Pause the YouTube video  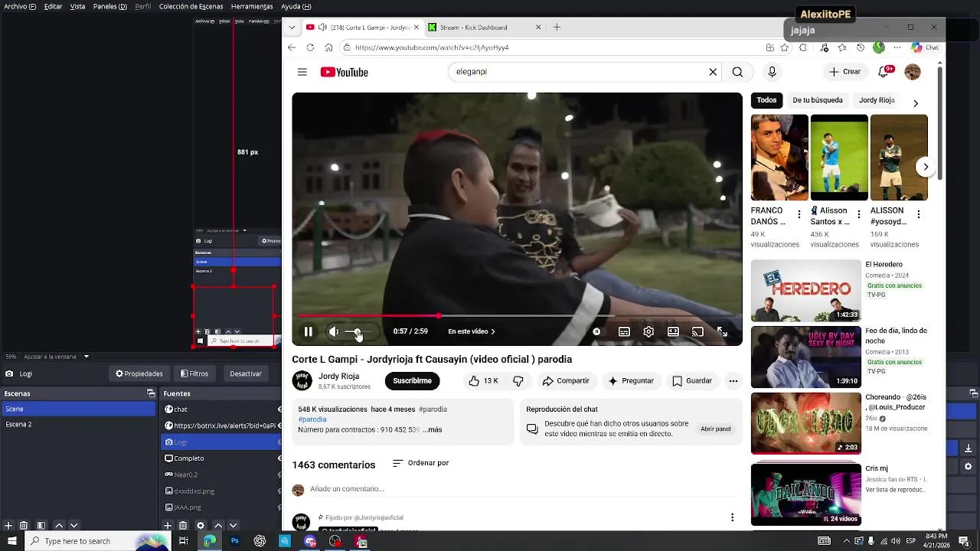pyautogui.click(x=308, y=331)
